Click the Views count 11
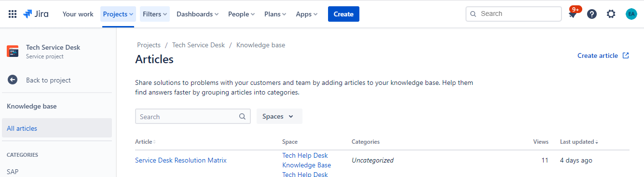Screen dimensions: 644x177 [x=545, y=160]
